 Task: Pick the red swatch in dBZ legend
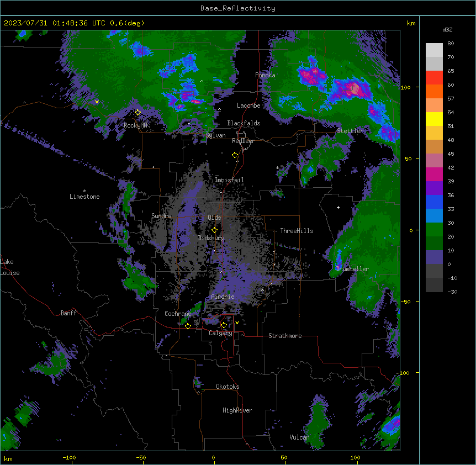[x=434, y=78]
